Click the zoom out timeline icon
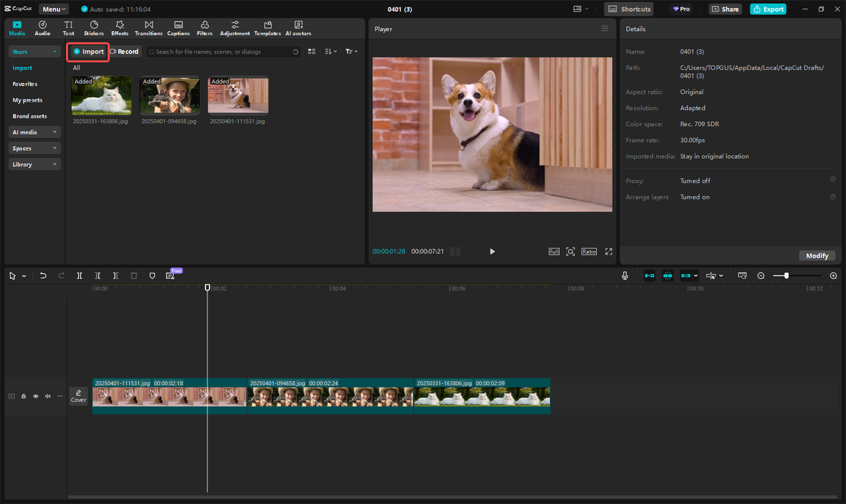The height and width of the screenshot is (504, 846). tap(761, 275)
